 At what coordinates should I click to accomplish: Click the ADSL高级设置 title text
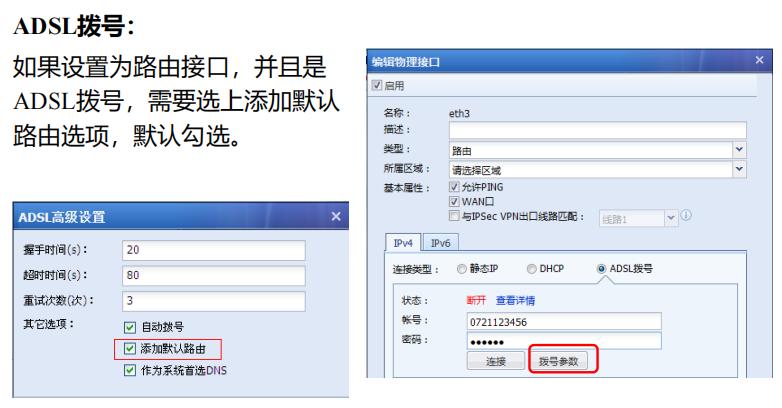pos(62,217)
